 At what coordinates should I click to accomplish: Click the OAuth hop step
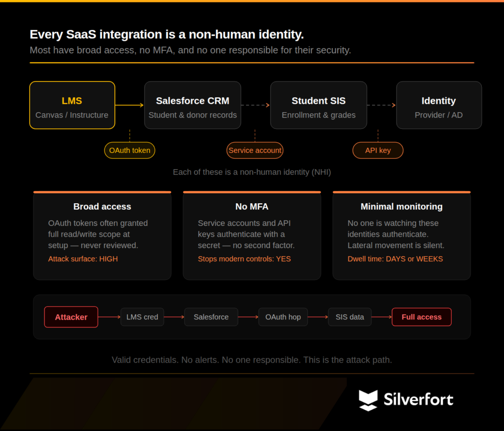click(283, 317)
